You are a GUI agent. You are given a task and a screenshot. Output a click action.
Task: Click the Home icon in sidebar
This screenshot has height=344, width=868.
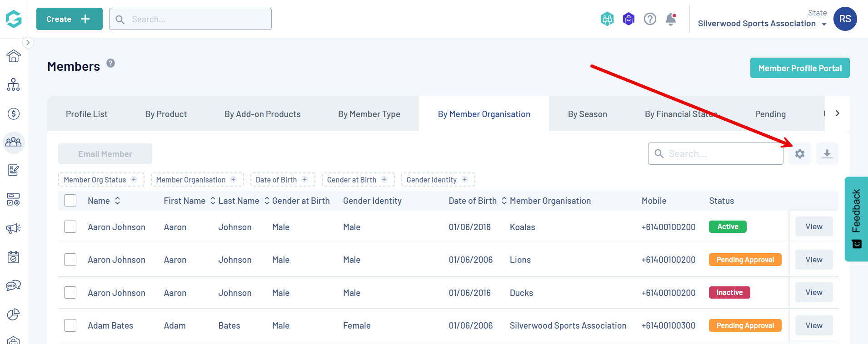[14, 56]
